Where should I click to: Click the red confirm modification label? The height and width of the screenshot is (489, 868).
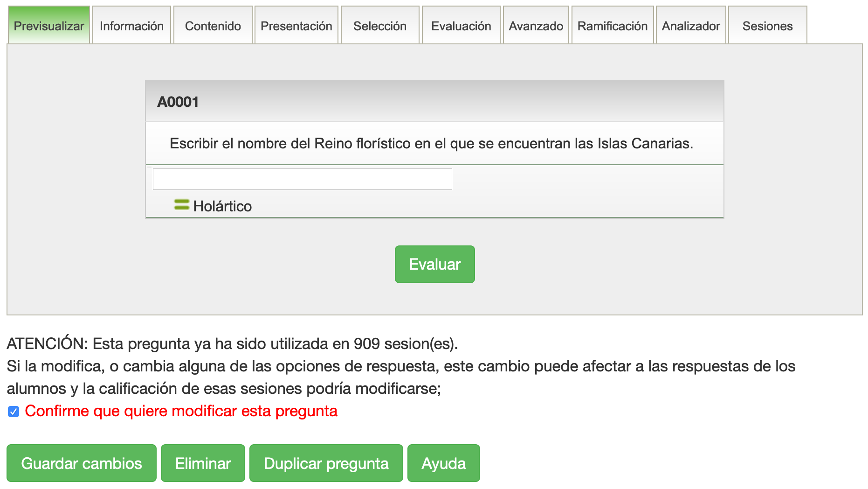tap(181, 411)
